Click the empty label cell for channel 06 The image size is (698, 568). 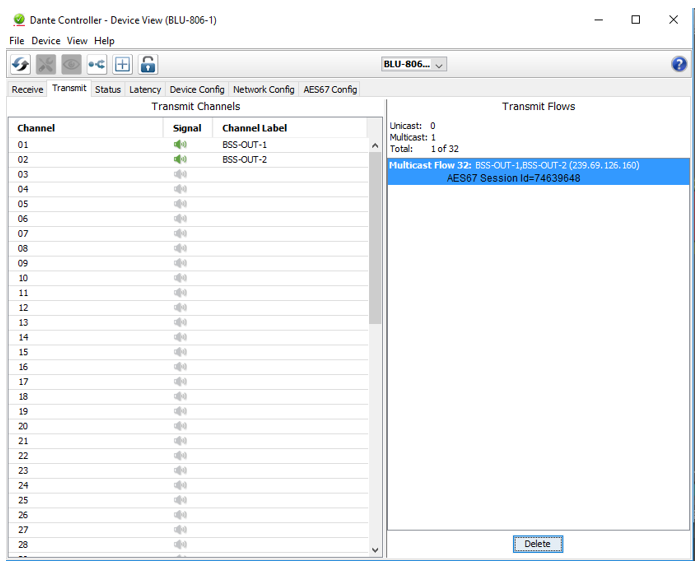290,219
